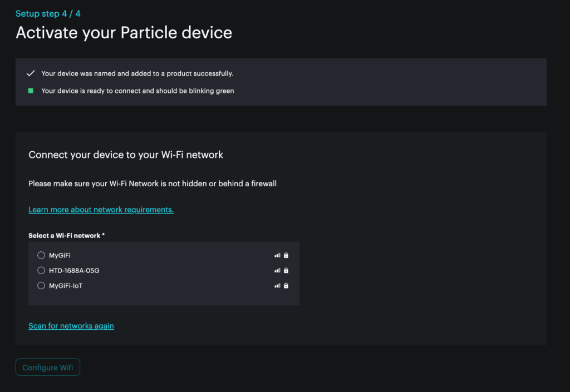
Task: Click the checkmark icon for device named
Action: point(31,73)
